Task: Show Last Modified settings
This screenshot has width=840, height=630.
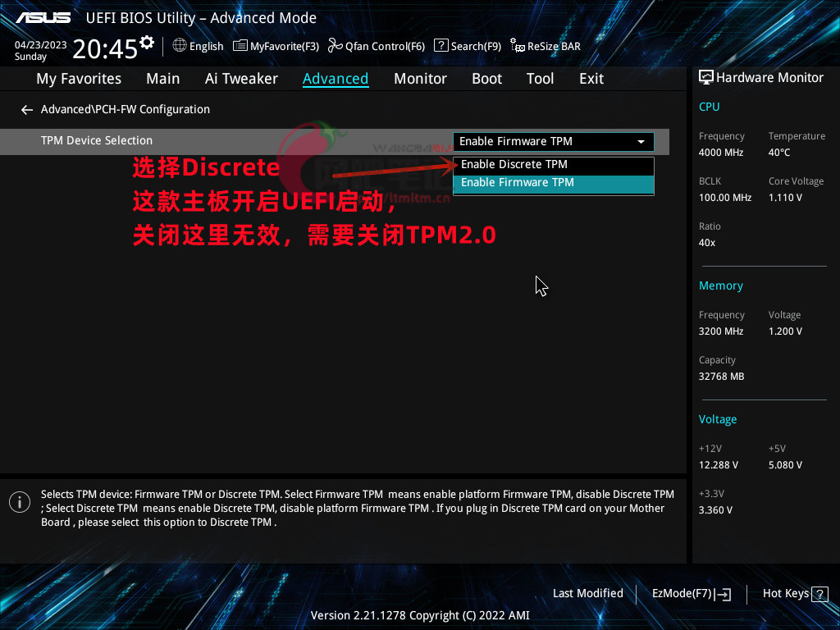Action: point(587,594)
